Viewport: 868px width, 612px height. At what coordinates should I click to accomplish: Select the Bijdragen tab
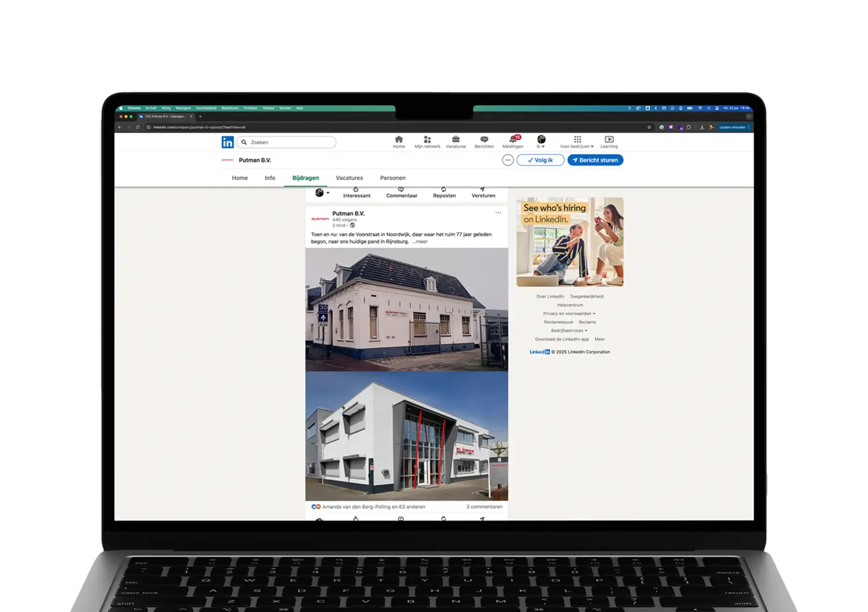pyautogui.click(x=305, y=178)
